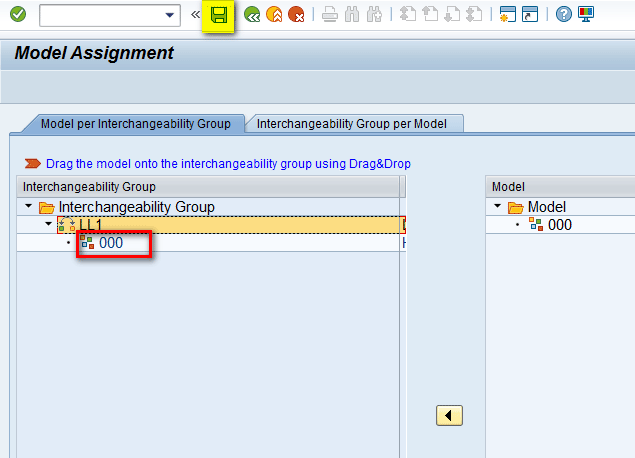635x458 pixels.
Task: Click the red Cancel icon
Action: pyautogui.click(x=296, y=15)
